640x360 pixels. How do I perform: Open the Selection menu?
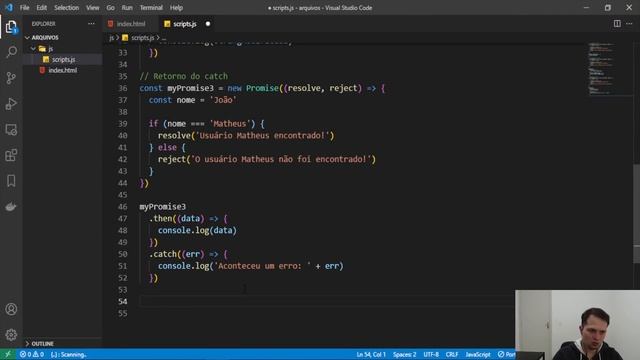[67, 7]
